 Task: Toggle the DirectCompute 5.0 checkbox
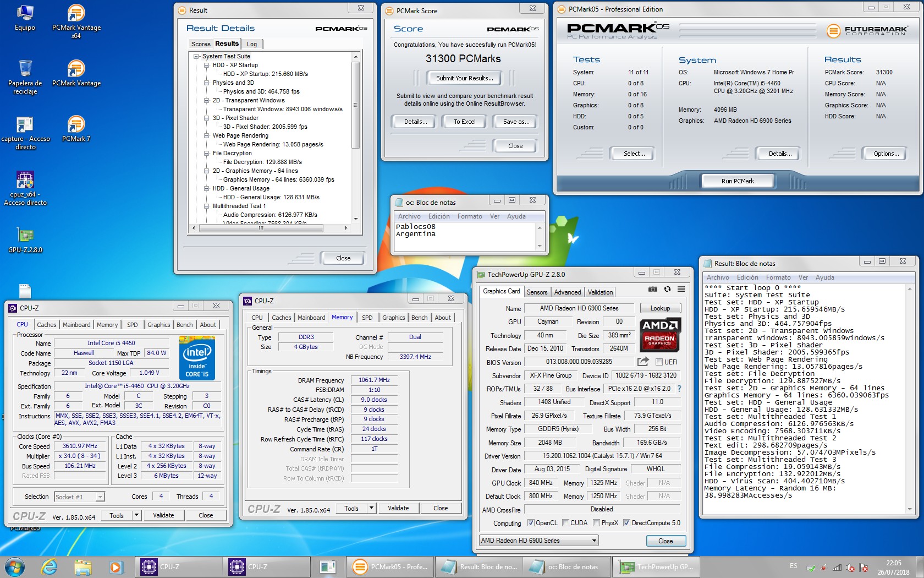[x=626, y=523]
